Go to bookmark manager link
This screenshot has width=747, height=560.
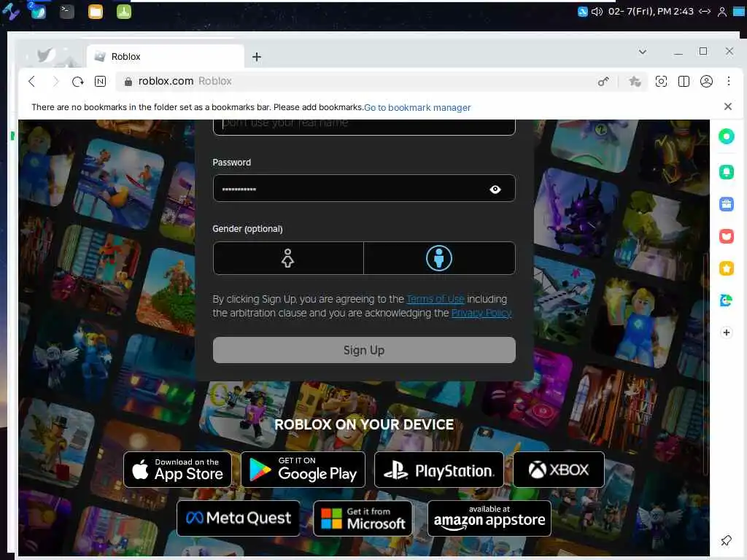[x=417, y=108]
